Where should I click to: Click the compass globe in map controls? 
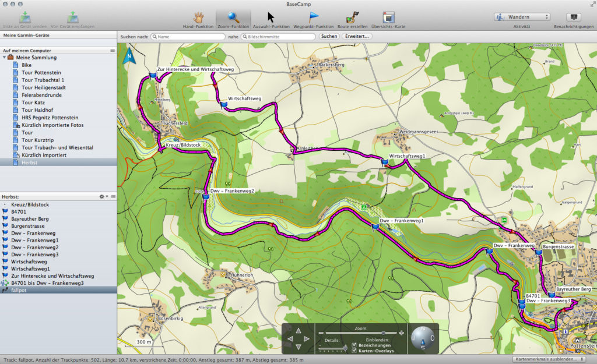coord(423,337)
